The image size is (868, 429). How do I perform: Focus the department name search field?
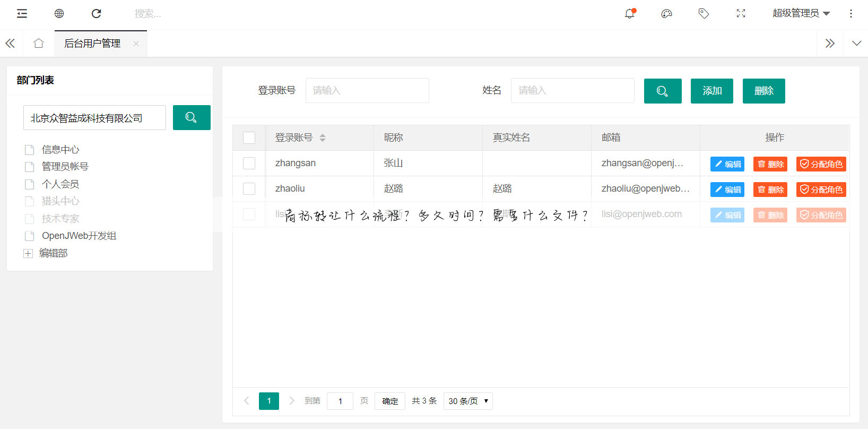coord(94,117)
